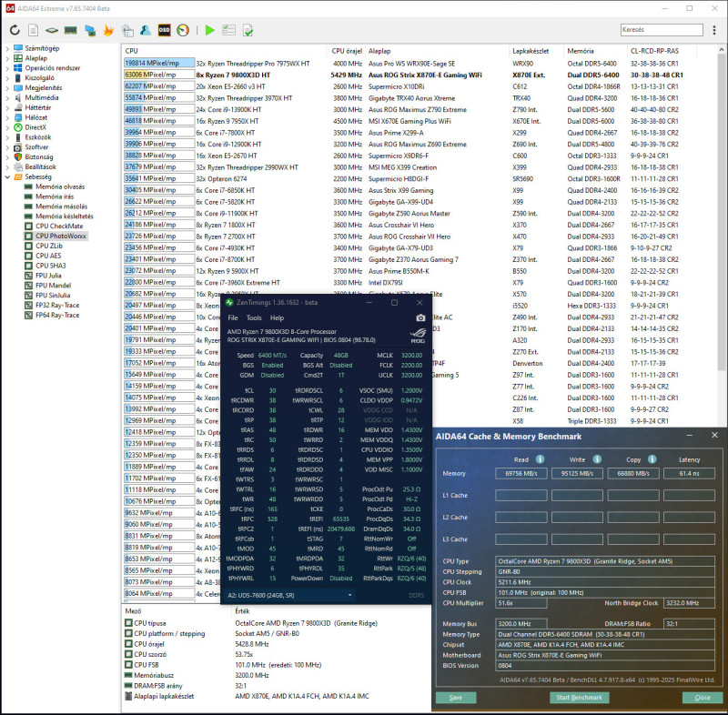The width and height of the screenshot is (728, 715).
Task: Select Memória másolás benchmark
Action: (61, 206)
